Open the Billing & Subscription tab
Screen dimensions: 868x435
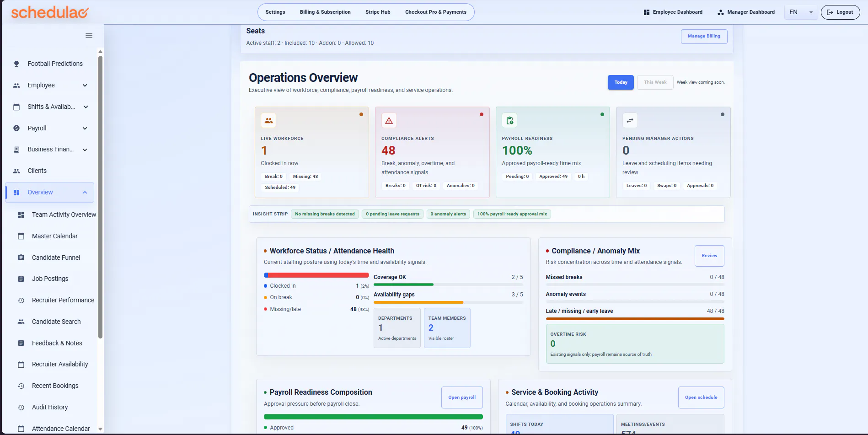(x=325, y=12)
